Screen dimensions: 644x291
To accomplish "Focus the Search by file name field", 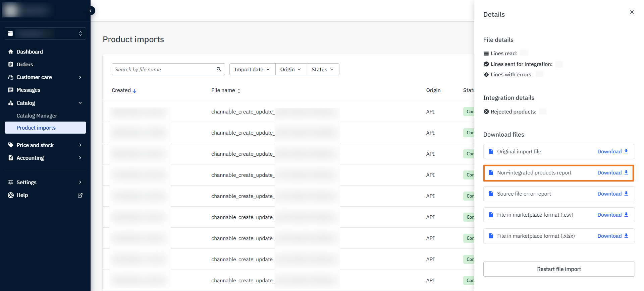I will coord(164,69).
